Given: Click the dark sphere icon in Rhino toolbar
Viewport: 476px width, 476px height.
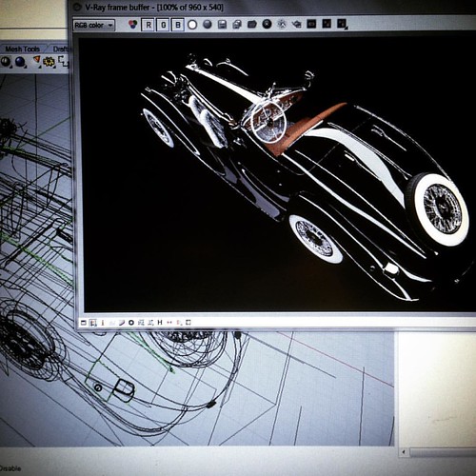Looking at the screenshot, I should (x=6, y=61).
